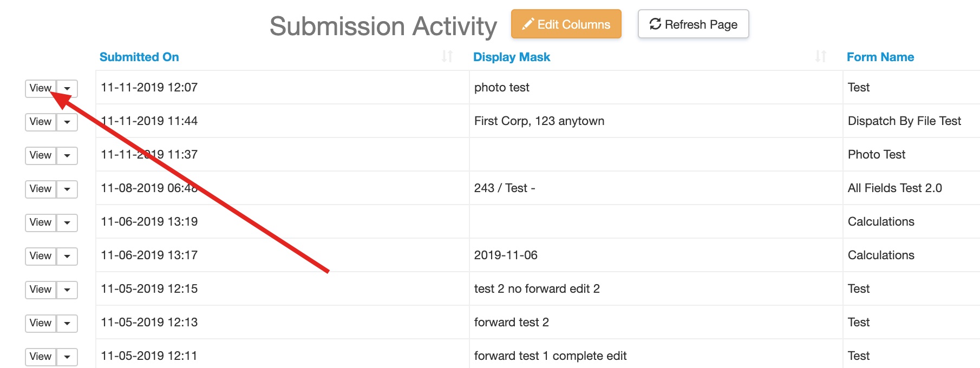The height and width of the screenshot is (368, 980).
Task: Expand dropdown caret for 'forward test 2' row
Action: [67, 323]
